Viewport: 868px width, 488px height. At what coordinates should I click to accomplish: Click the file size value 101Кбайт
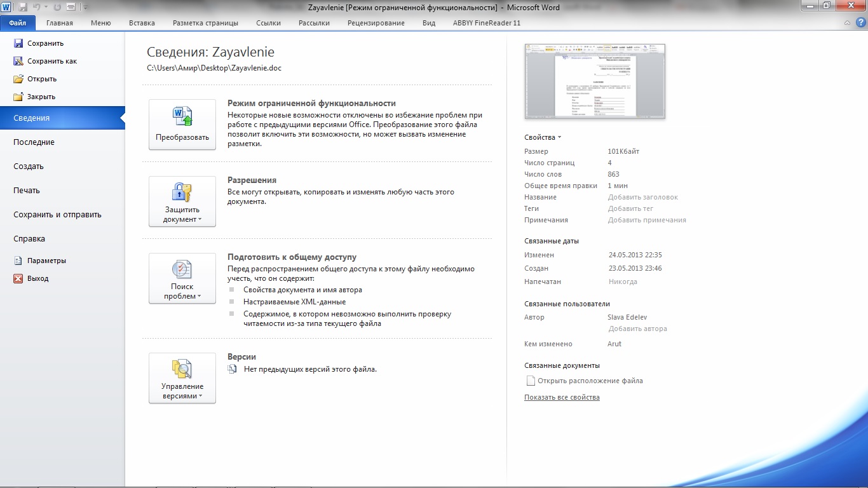tap(623, 151)
